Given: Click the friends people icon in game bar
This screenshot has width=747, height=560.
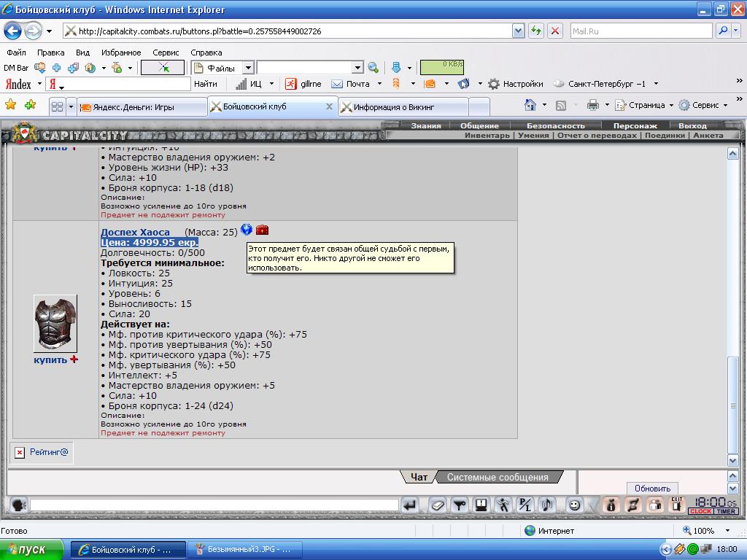Looking at the screenshot, I should pos(655,505).
